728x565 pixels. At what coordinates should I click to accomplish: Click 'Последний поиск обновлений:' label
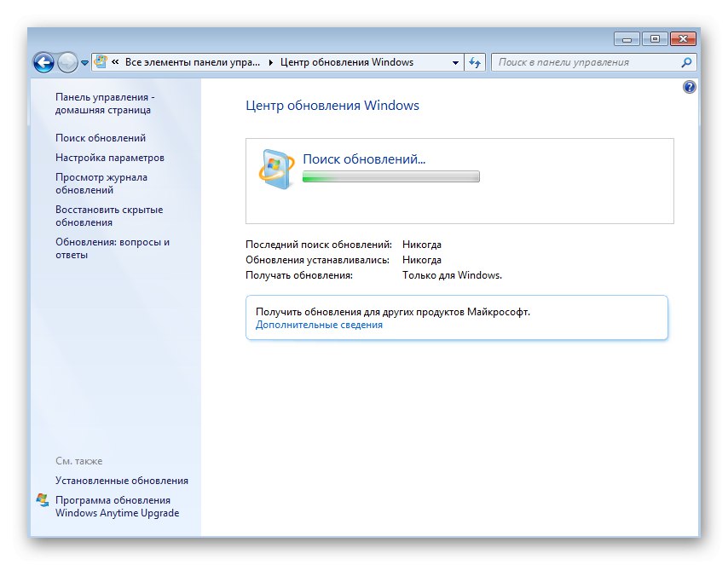click(319, 245)
